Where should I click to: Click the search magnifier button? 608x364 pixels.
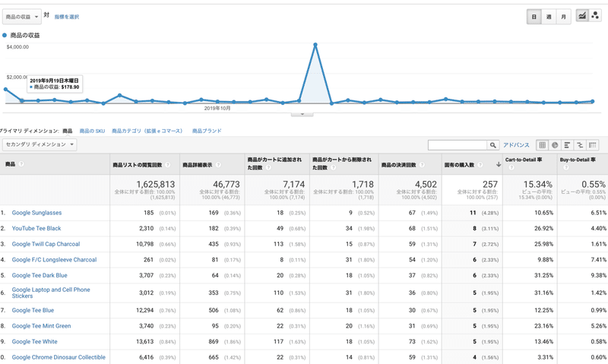click(492, 145)
